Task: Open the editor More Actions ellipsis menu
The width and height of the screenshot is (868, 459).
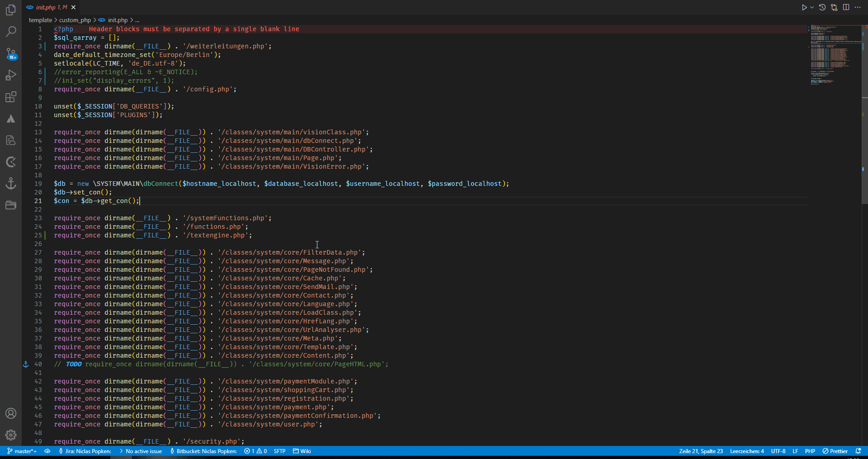Action: (x=858, y=7)
